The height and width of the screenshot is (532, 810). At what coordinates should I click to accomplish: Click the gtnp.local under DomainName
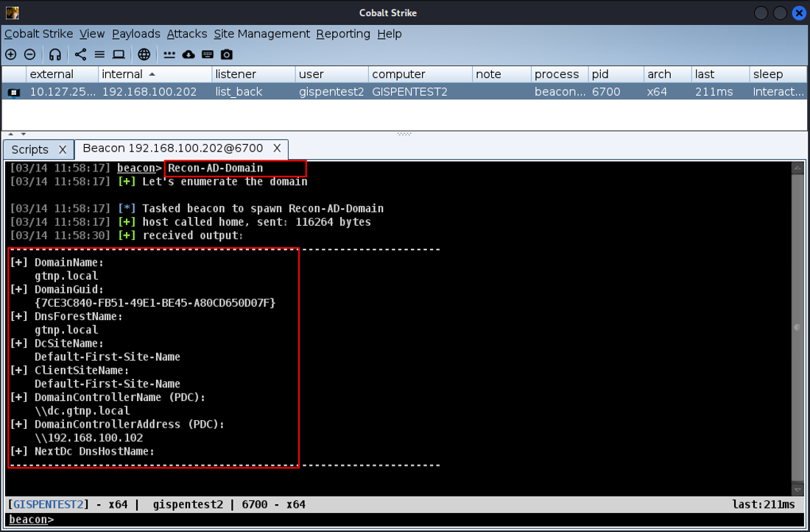pos(66,276)
